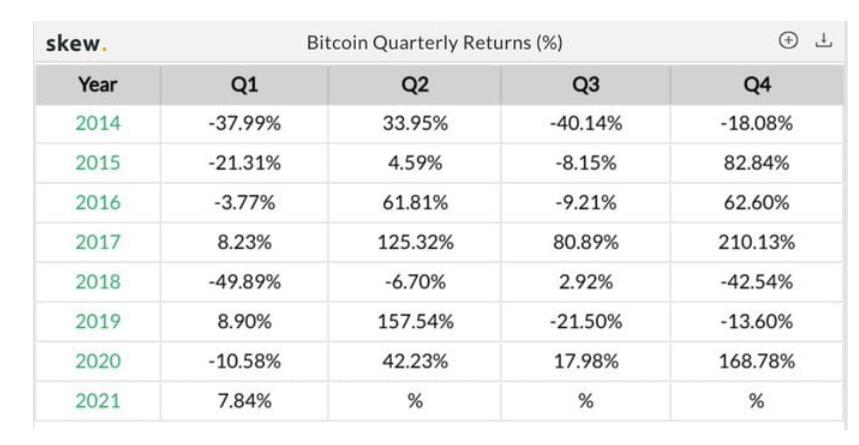
Task: Open the 2015 year link
Action: (x=97, y=163)
